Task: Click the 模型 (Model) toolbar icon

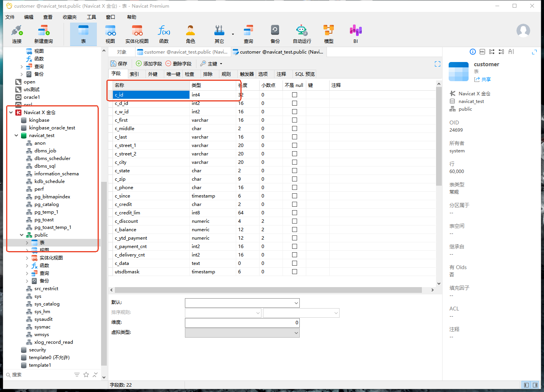Action: [328, 34]
